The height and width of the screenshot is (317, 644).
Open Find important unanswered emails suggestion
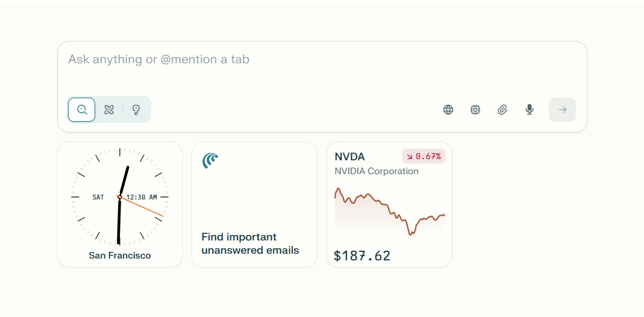pyautogui.click(x=250, y=243)
